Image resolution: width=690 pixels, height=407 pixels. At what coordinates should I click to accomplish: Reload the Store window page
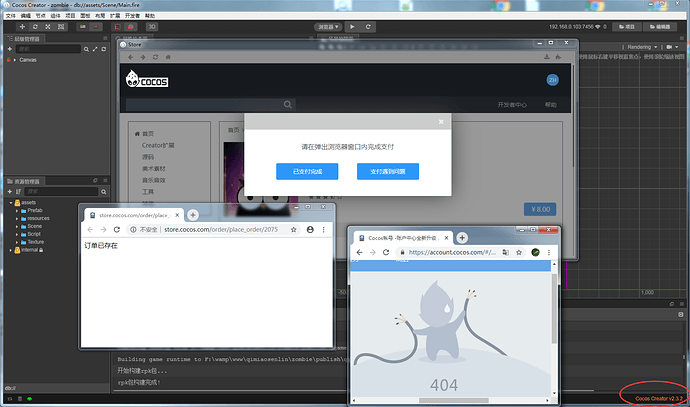pyautogui.click(x=155, y=57)
